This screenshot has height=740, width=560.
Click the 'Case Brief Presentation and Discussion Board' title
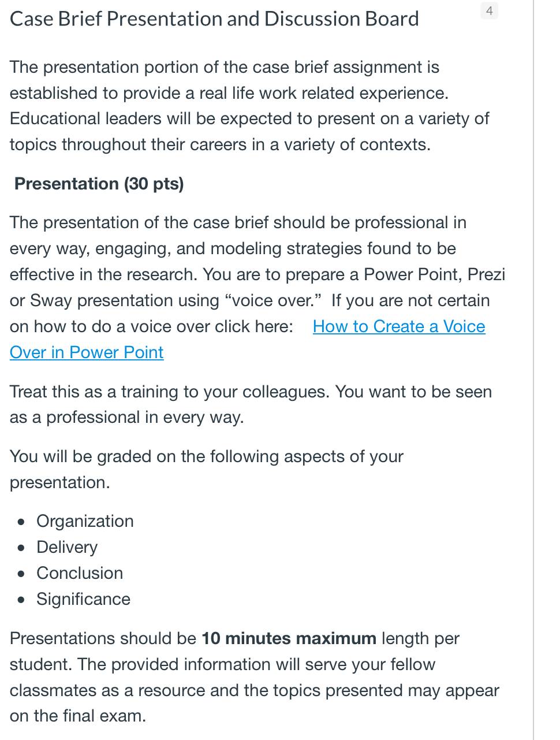click(x=214, y=19)
